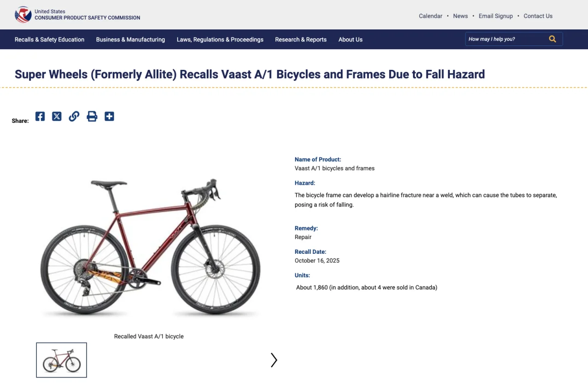Print the page using printer icon

coord(92,116)
